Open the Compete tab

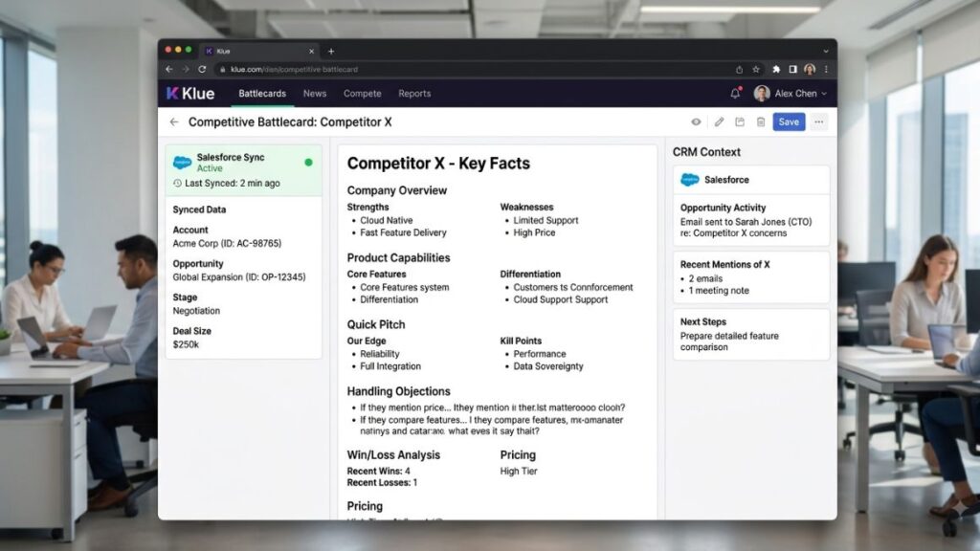click(362, 94)
